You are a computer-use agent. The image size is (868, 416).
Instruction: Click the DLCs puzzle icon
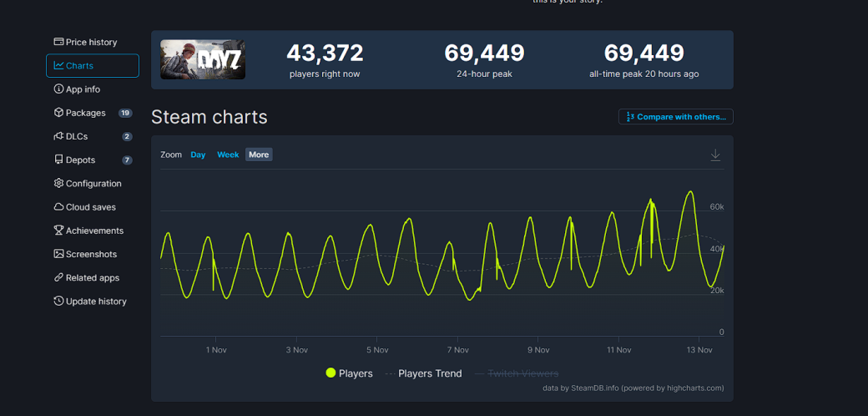[x=58, y=136]
